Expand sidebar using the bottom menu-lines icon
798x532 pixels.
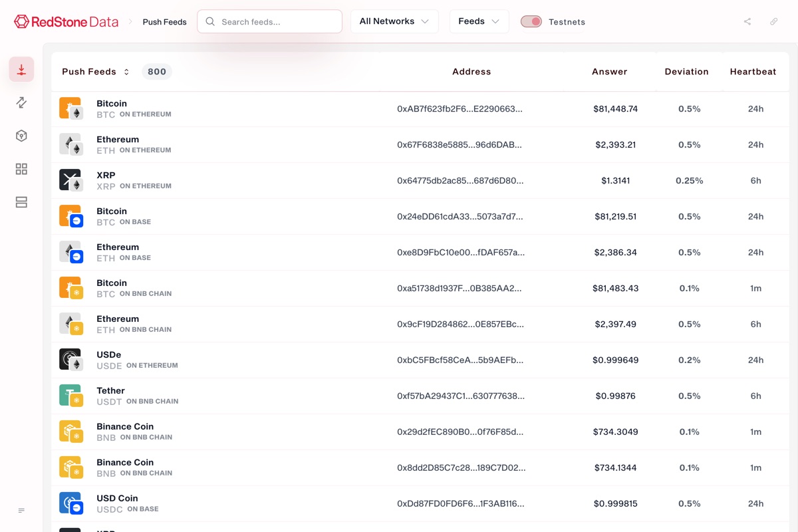coord(21,511)
